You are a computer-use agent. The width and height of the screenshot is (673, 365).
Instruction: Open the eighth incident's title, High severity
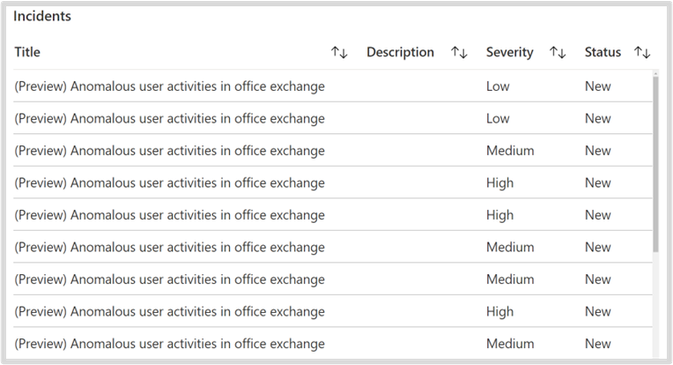tap(170, 312)
